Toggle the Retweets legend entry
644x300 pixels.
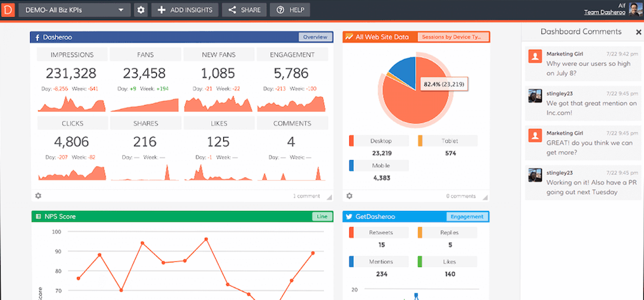(379, 233)
